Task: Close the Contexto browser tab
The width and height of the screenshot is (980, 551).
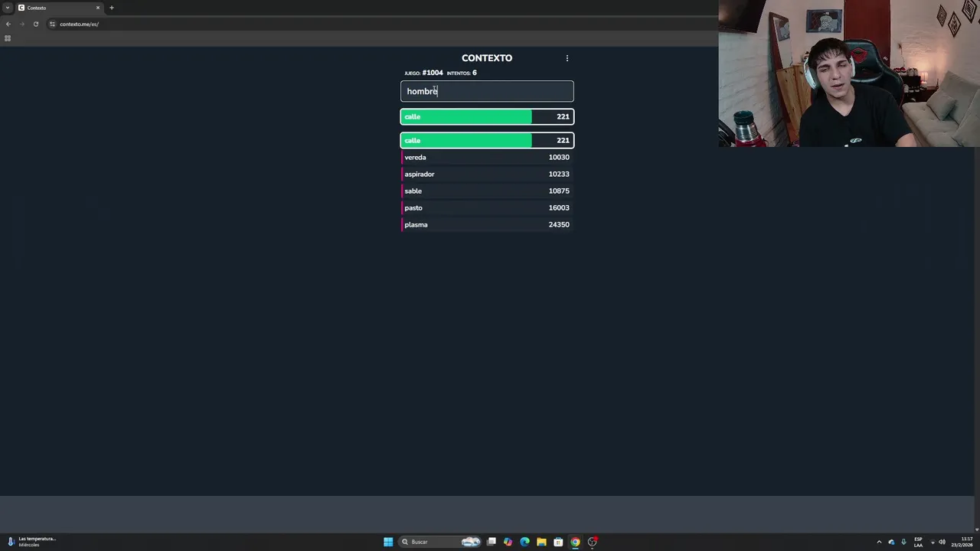Action: point(98,8)
